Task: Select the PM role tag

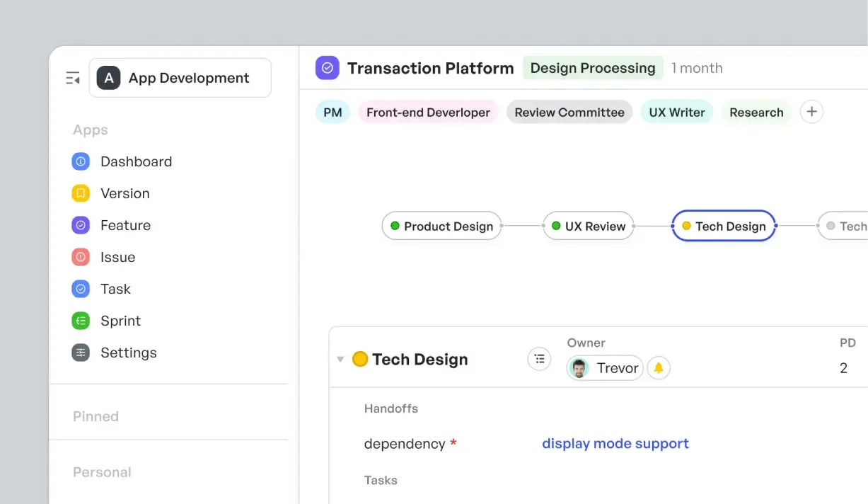Action: click(x=332, y=112)
